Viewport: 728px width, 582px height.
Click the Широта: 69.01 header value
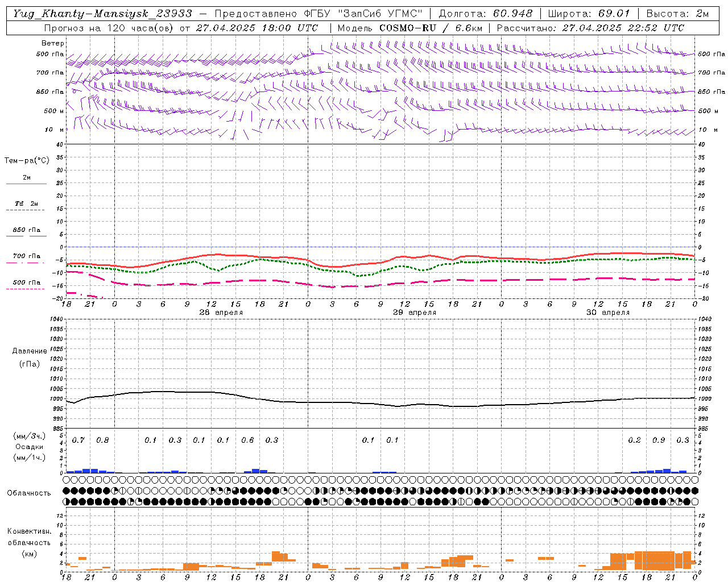point(589,14)
